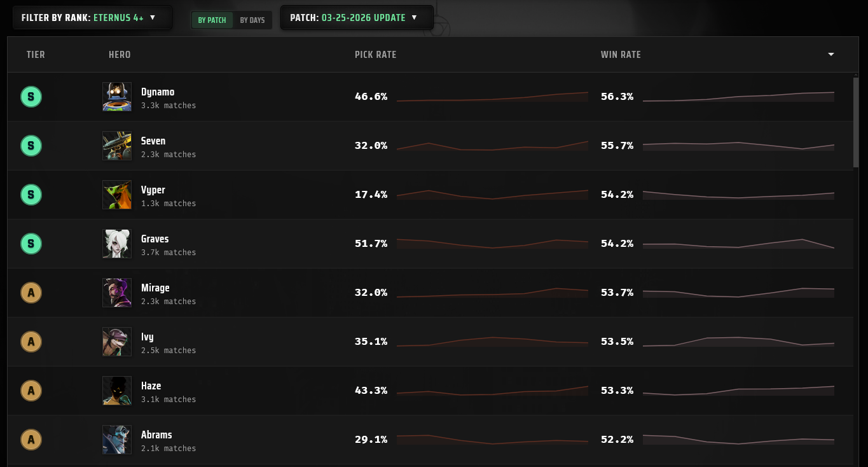Click Vyper's 17.4% pick rate value

(371, 195)
